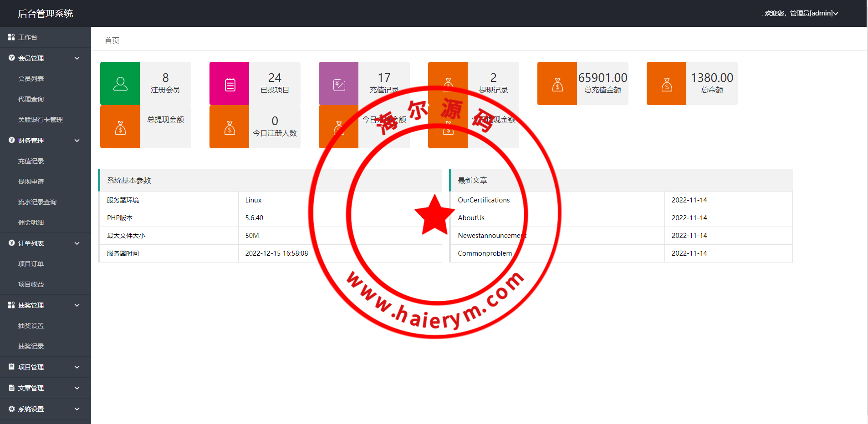The width and height of the screenshot is (868, 424).
Task: Open the Commonproblem article link
Action: [485, 253]
